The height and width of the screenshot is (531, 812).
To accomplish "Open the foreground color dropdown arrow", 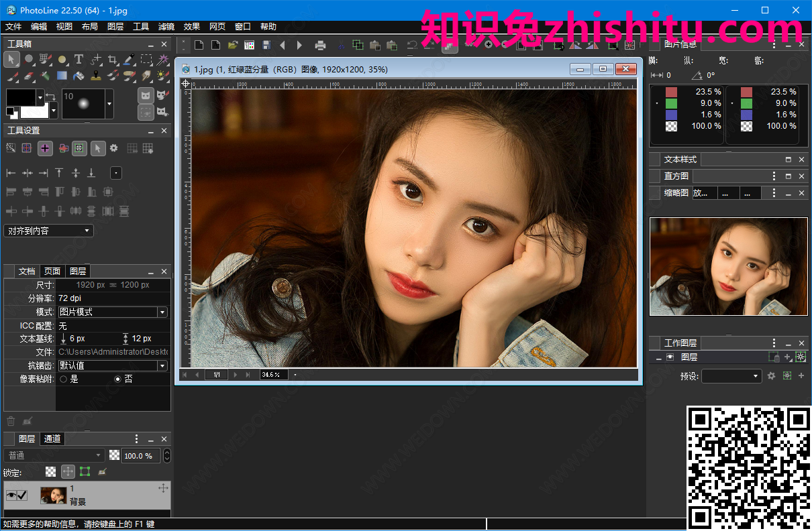I will (40, 97).
